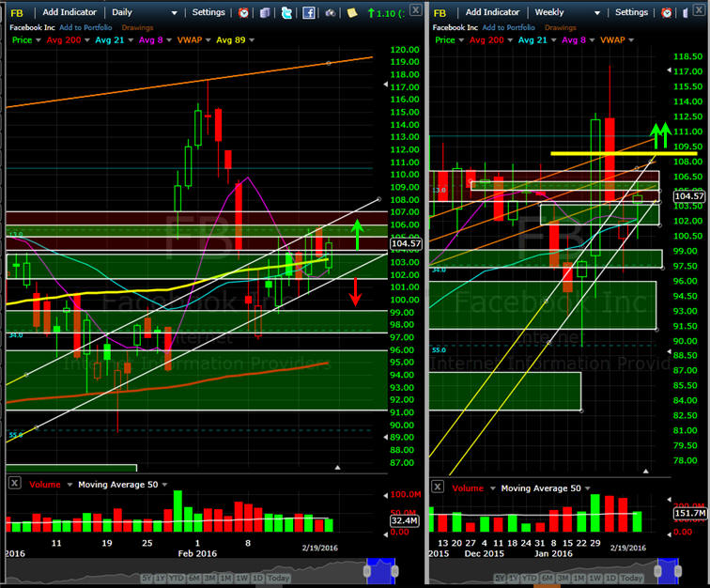The image size is (710, 588).
Task: Select 6M range in Daily chart
Action: [x=194, y=578]
